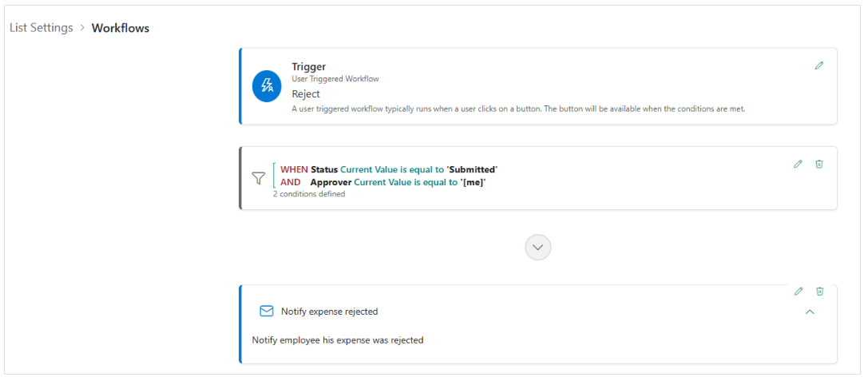Expand the round chevron-down button
The height and width of the screenshot is (377, 868).
tap(537, 248)
